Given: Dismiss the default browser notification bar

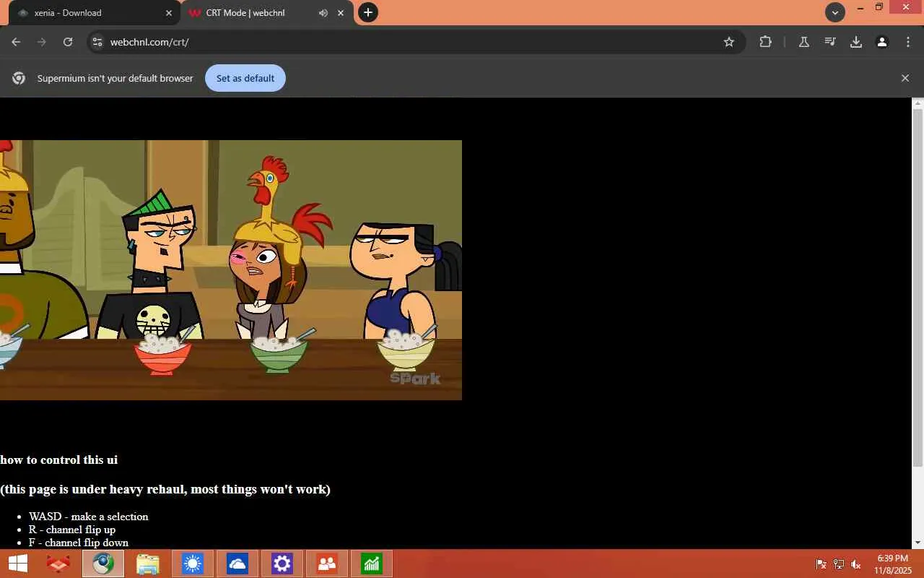Looking at the screenshot, I should click(x=905, y=78).
